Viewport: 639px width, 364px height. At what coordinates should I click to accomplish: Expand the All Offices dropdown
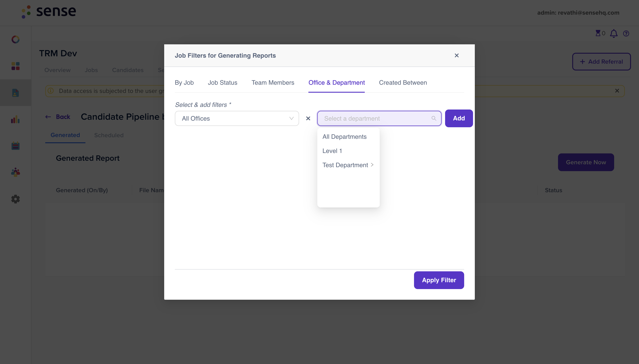pyautogui.click(x=237, y=119)
